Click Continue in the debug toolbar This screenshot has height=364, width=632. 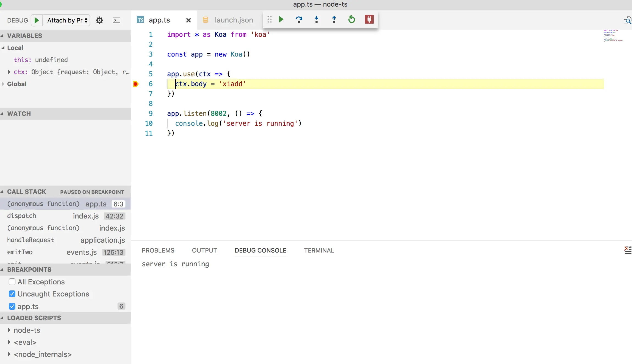tap(281, 19)
